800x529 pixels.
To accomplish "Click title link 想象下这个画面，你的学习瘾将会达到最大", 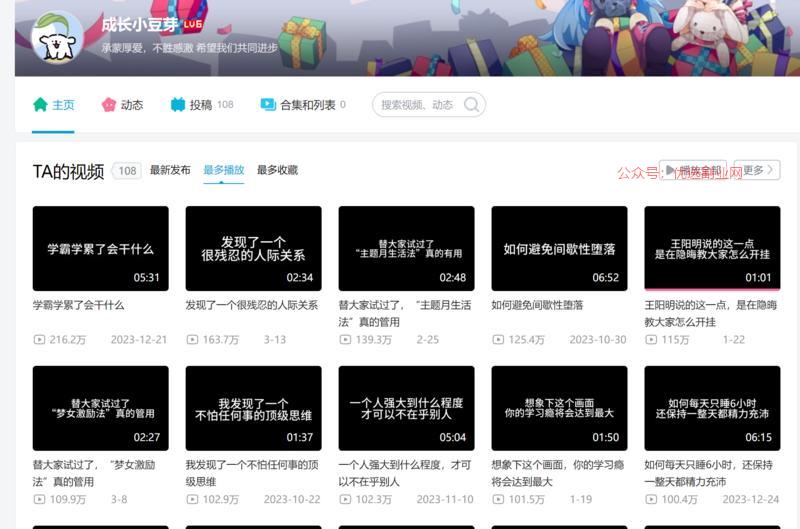I will click(x=558, y=473).
